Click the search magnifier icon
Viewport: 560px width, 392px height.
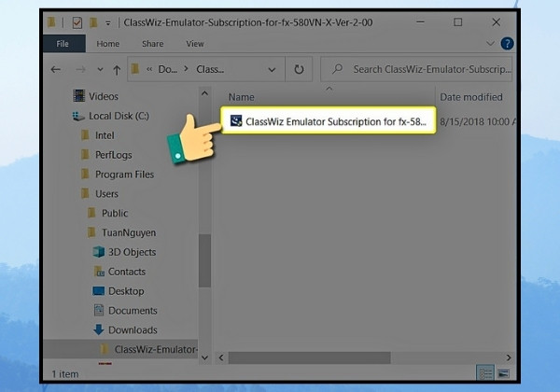(x=337, y=68)
